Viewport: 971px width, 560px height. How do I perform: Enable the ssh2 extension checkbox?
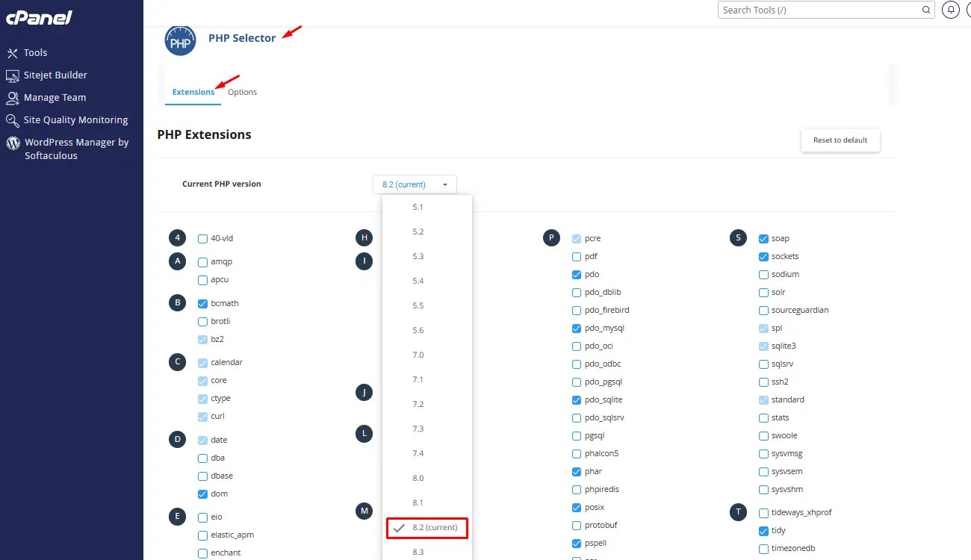coord(763,382)
